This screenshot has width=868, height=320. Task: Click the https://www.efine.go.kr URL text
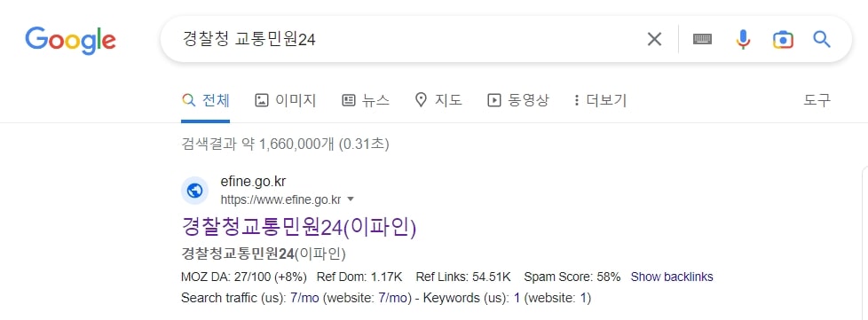280,199
